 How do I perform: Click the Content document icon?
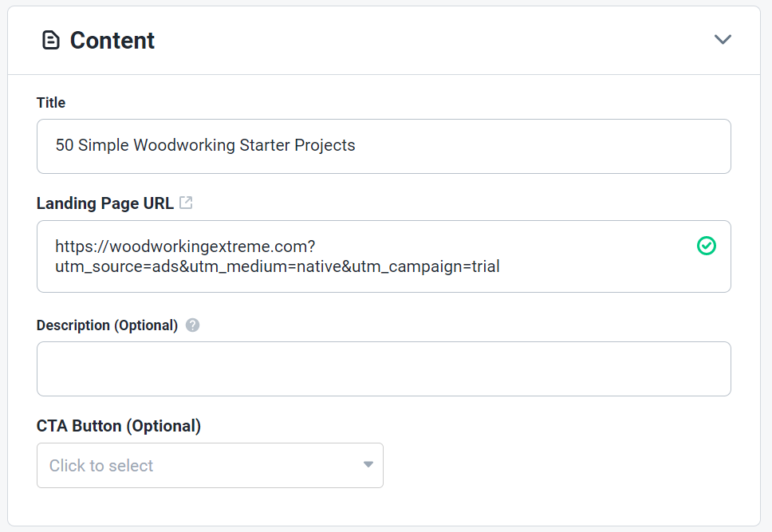point(51,41)
